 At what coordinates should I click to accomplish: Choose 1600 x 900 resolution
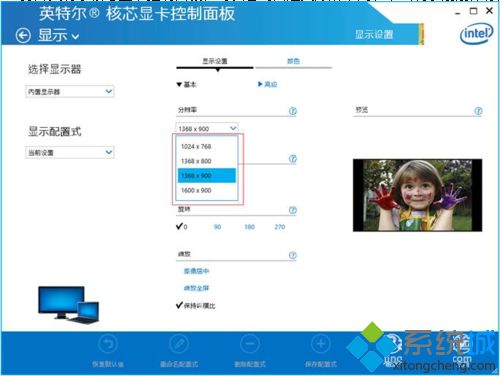(x=207, y=190)
